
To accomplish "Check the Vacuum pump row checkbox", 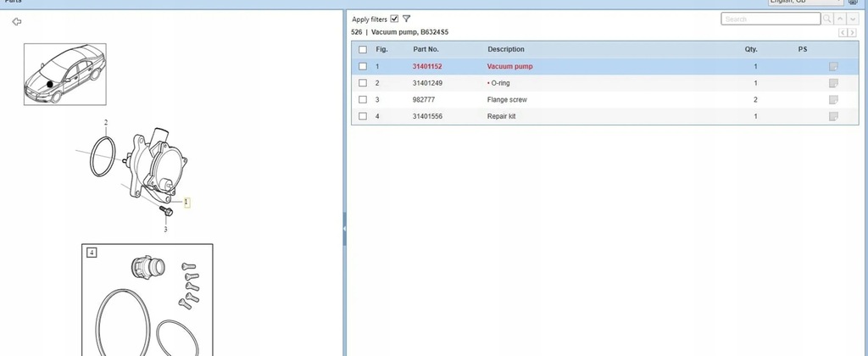I will coord(363,66).
